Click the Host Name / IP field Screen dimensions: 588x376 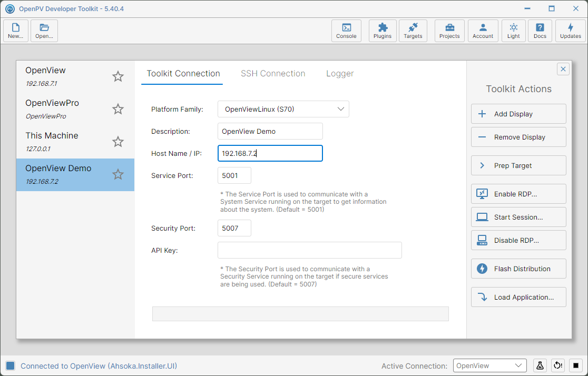tap(270, 153)
